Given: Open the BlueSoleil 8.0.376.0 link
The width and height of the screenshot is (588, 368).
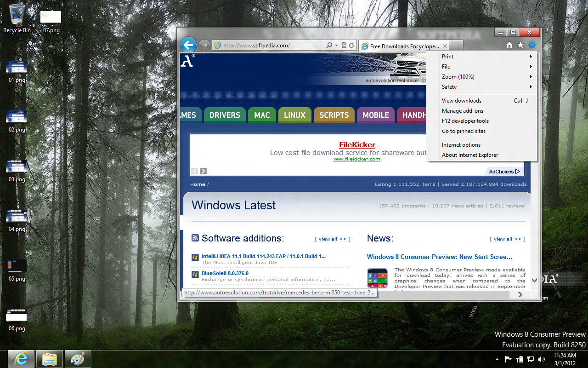Looking at the screenshot, I should click(225, 273).
